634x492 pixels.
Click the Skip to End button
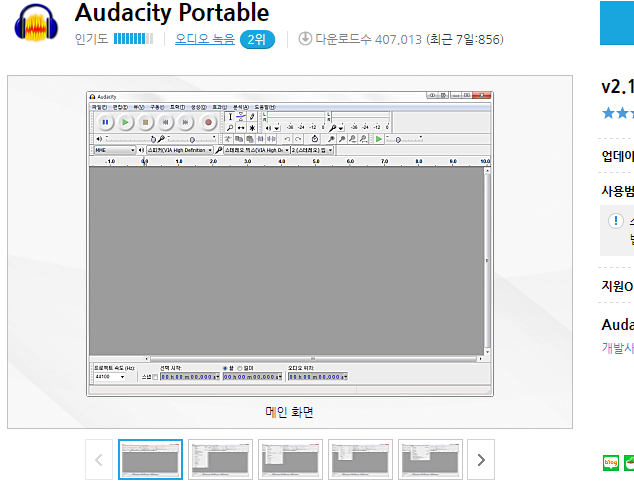click(x=185, y=122)
